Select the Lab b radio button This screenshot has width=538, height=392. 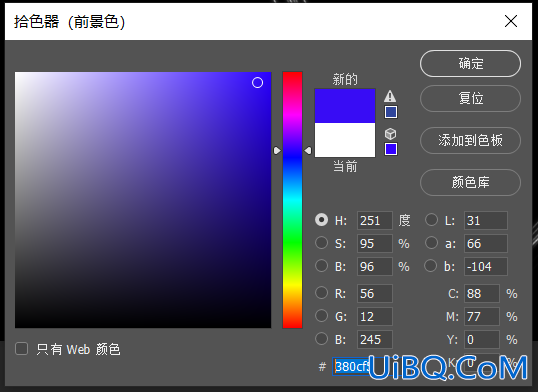431,266
